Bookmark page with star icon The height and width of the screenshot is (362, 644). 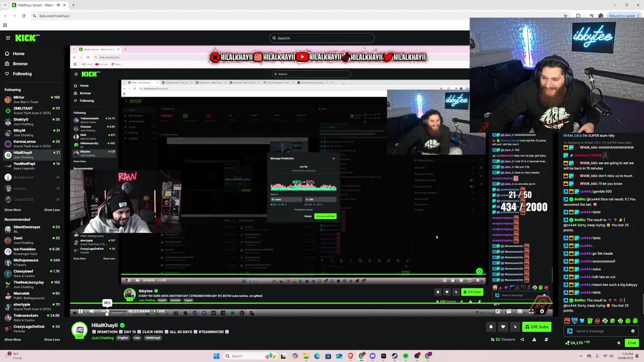click(566, 16)
